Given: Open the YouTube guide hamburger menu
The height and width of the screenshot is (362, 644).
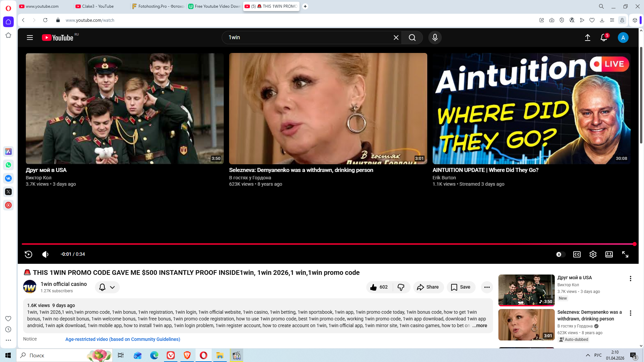Looking at the screenshot, I should tap(30, 38).
